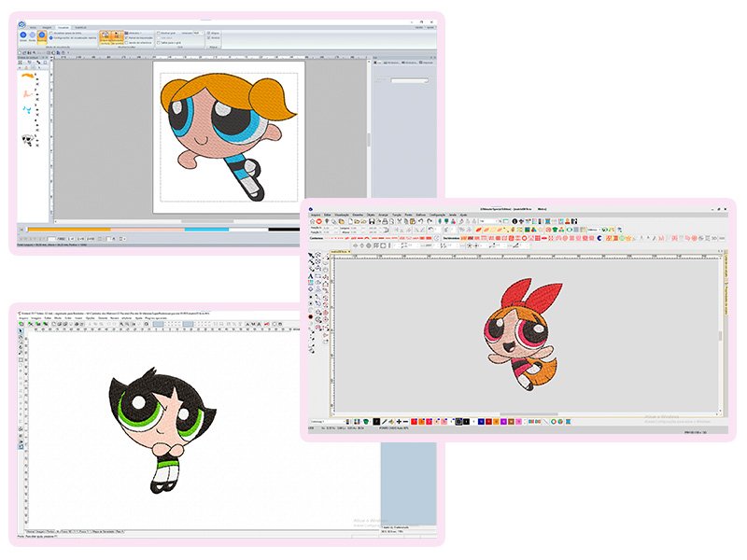The image size is (747, 560).
Task: Open the Início ribbon tab in Bubbles window
Action: coord(33,28)
